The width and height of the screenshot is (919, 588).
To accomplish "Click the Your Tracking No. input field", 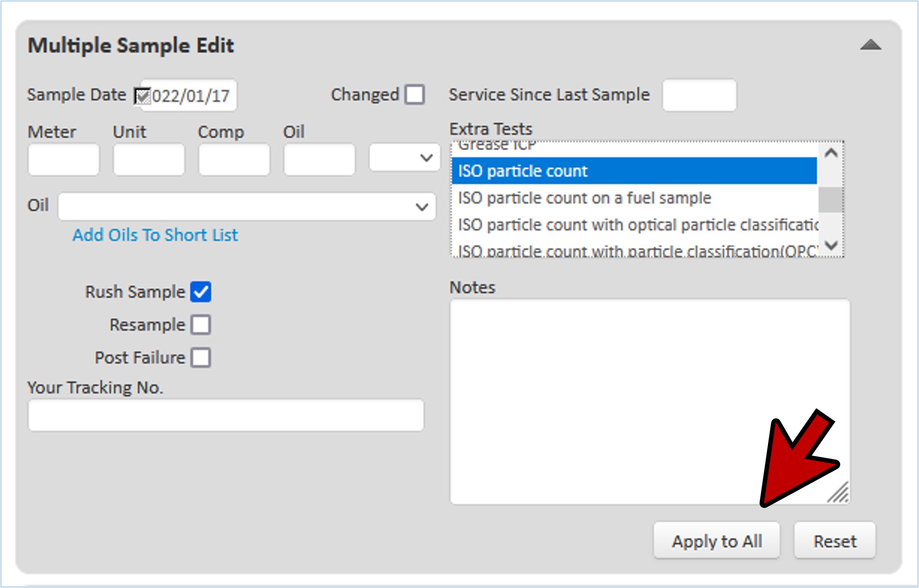I will pyautogui.click(x=226, y=415).
